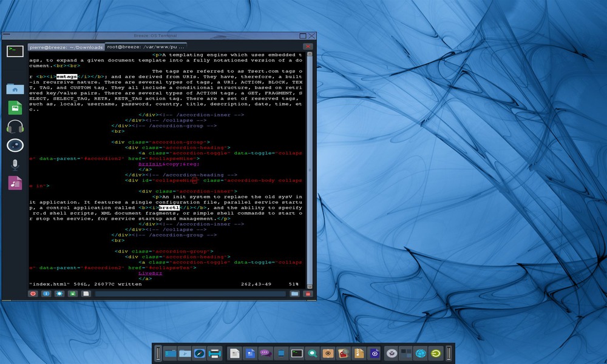Click the blue folder button at bottom right
The width and height of the screenshot is (607, 364).
point(294,294)
